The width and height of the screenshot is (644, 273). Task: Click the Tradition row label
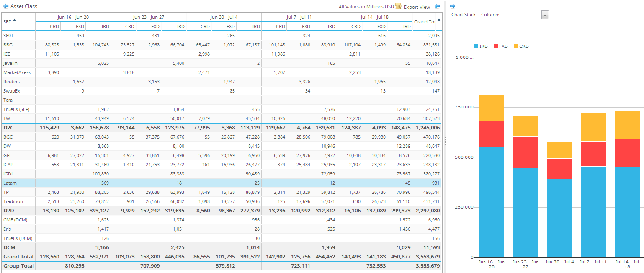(x=12, y=201)
